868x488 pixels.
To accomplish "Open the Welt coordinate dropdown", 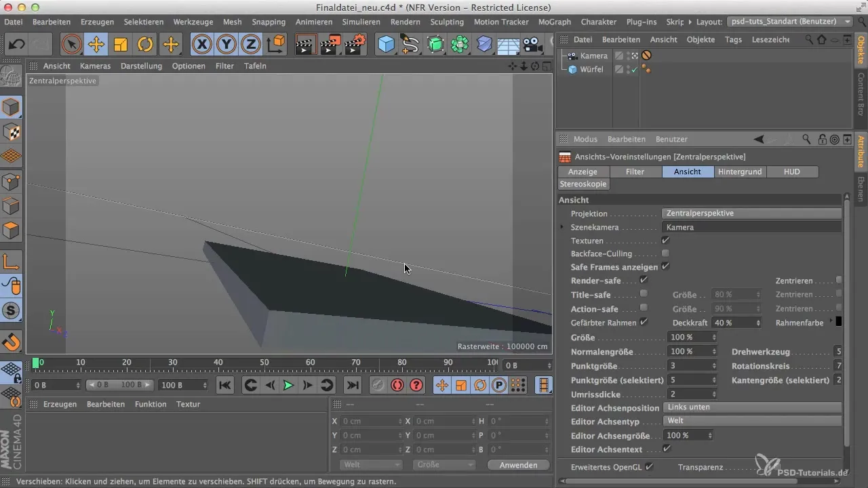I will [x=370, y=465].
